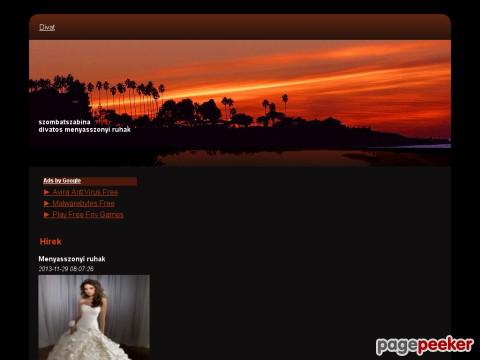Open the Menyasszonyi ruhak article title
The image size is (480, 360).
[x=72, y=259]
